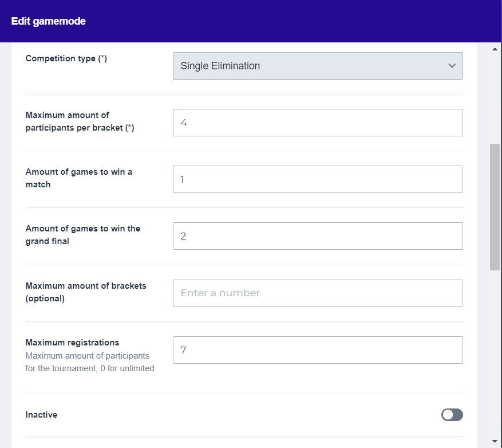
Task: Click the 'Enter a number' brackets field
Action: pyautogui.click(x=317, y=293)
